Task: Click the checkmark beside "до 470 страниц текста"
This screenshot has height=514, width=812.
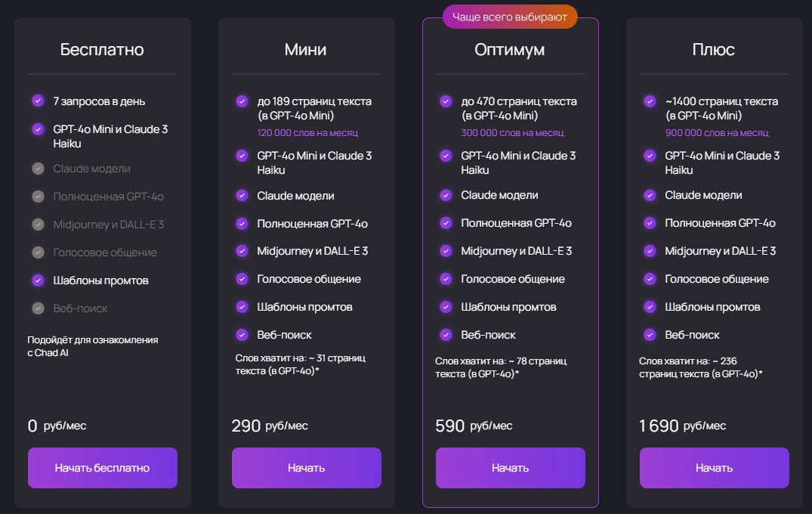Action: [446, 101]
